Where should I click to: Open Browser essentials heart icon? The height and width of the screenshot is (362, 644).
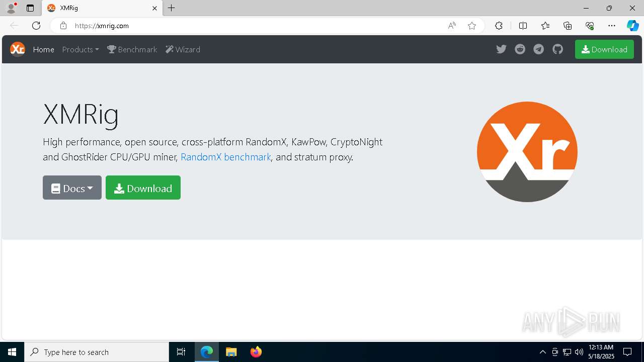point(590,26)
